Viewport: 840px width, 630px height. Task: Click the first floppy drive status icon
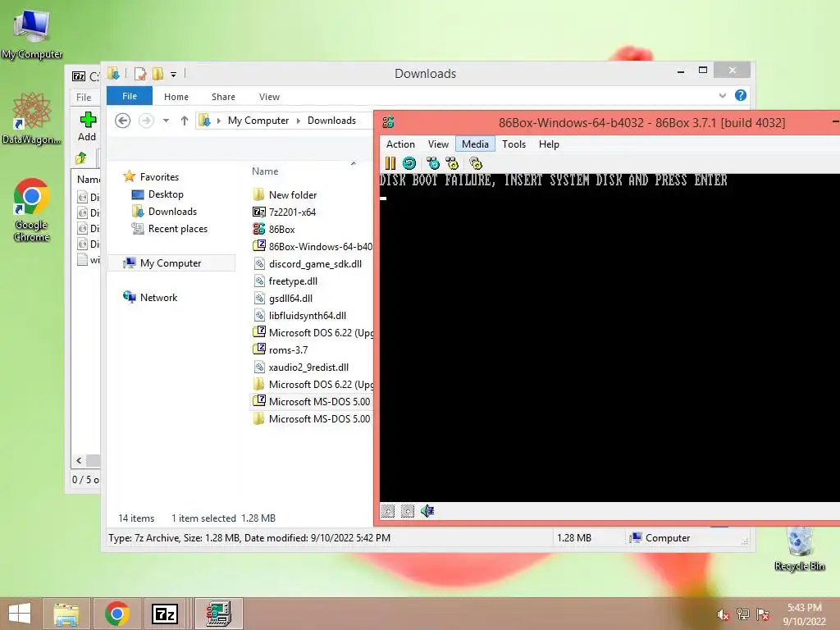388,511
